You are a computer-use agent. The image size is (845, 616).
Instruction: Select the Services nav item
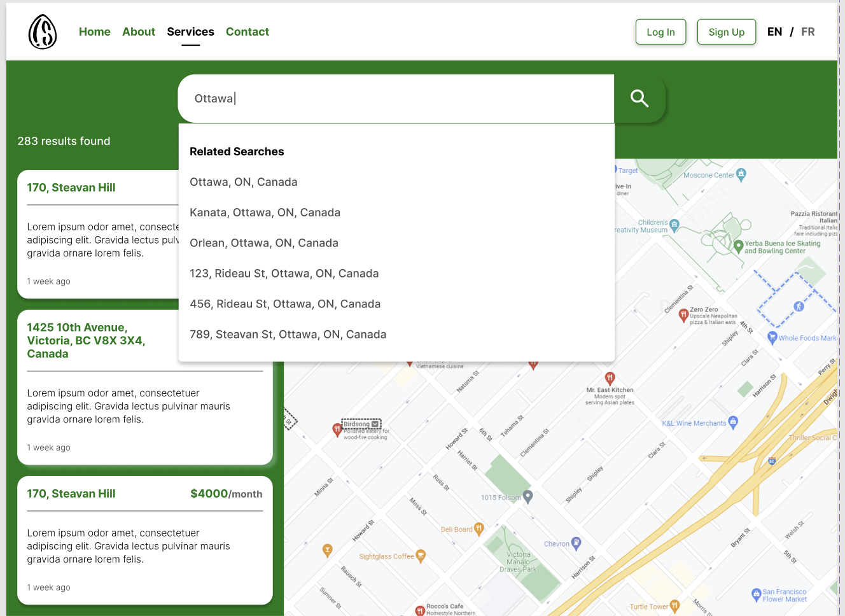(190, 32)
